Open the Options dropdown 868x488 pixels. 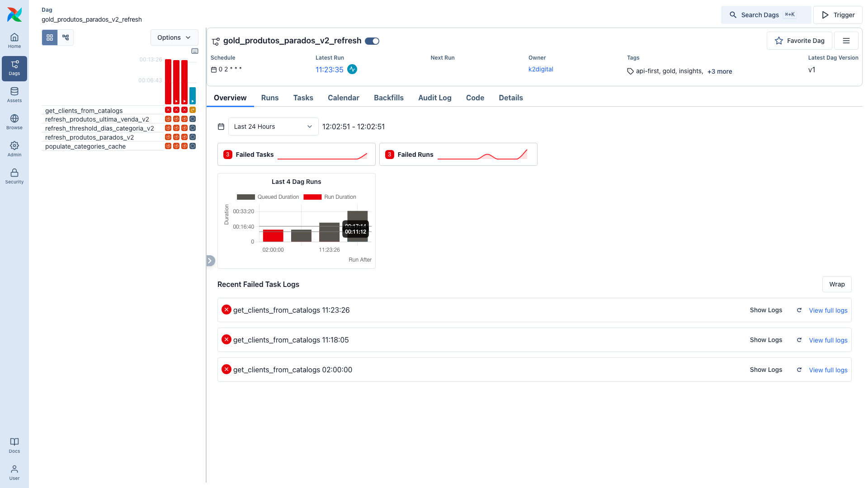174,38
